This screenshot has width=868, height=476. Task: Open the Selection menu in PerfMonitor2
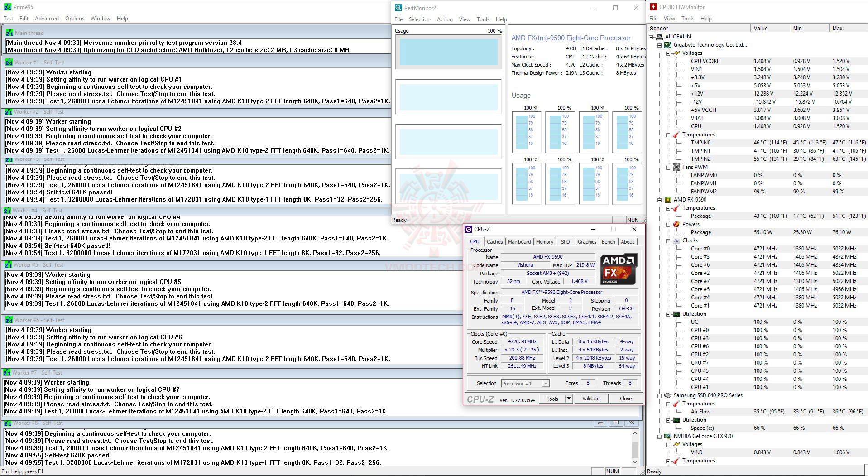[x=420, y=19]
